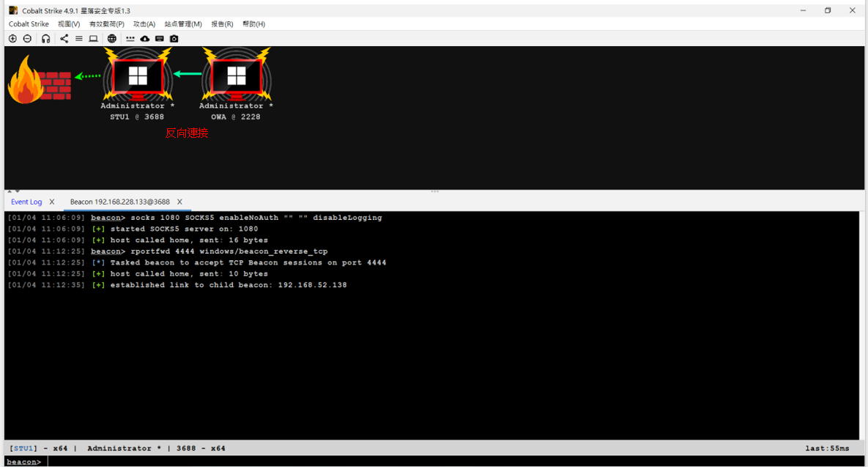Open the Cobalt Strike menu
The image size is (868, 467).
(x=29, y=23)
